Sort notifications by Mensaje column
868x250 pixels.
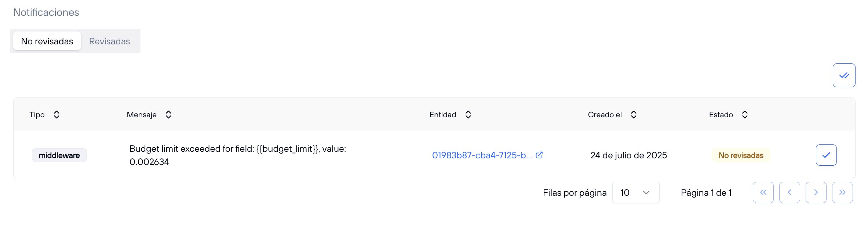click(x=168, y=115)
